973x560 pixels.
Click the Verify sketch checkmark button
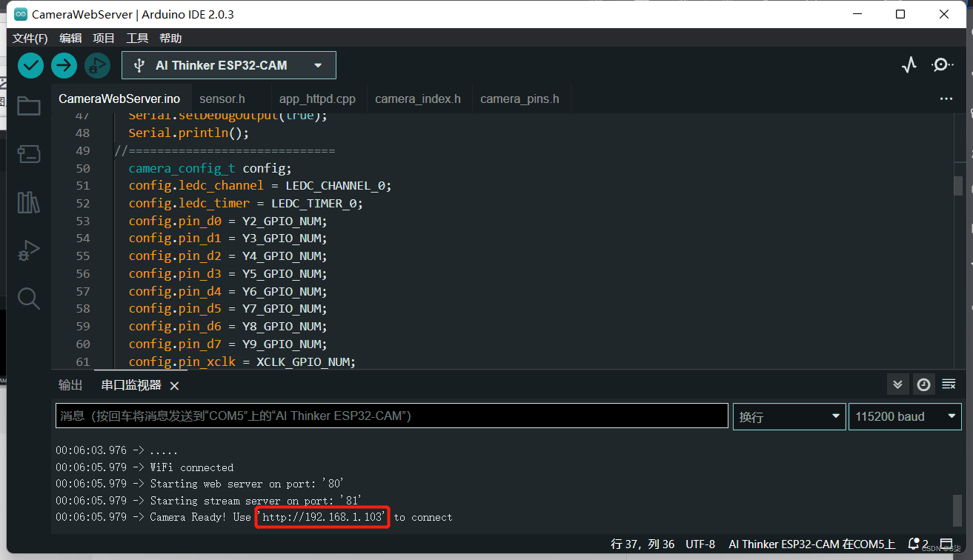point(30,65)
